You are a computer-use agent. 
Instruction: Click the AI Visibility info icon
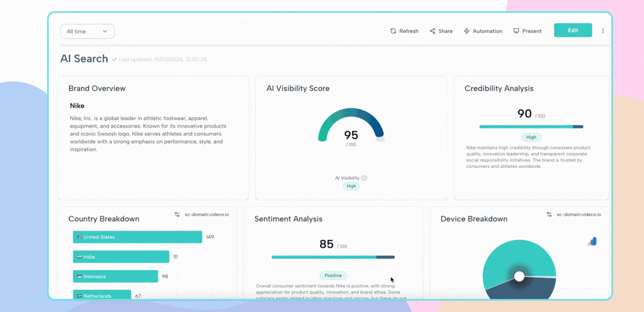[x=364, y=178]
